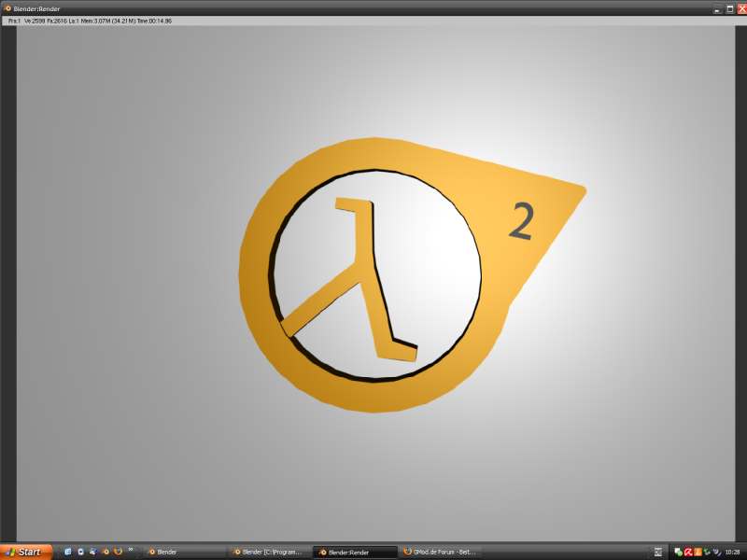Open the Windows Start menu
Screen dimensions: 747x560
pos(25,552)
